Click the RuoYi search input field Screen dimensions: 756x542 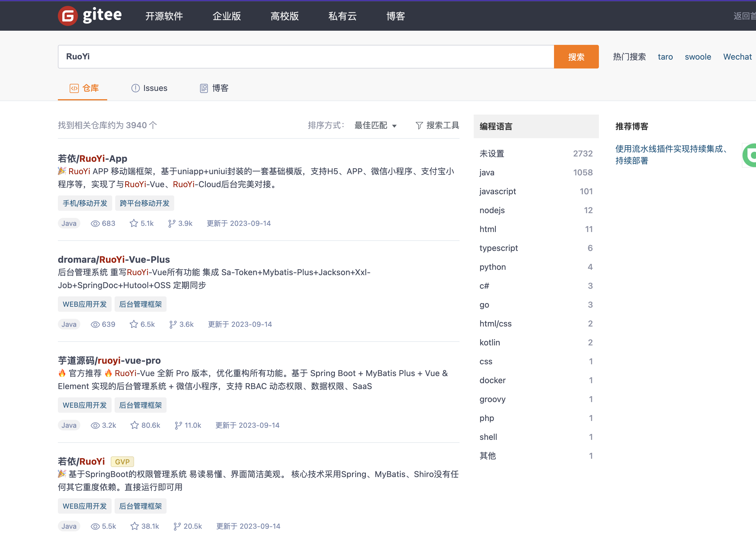(x=306, y=57)
